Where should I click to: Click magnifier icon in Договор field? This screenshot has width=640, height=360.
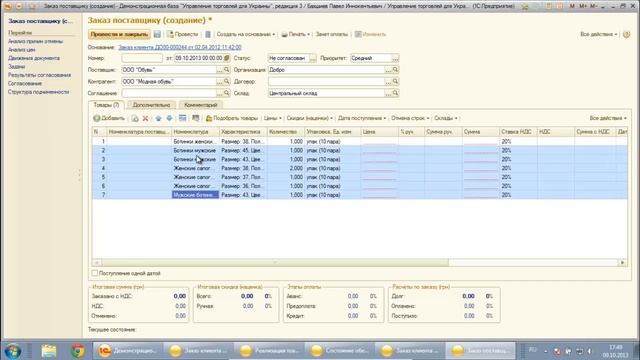pos(395,82)
